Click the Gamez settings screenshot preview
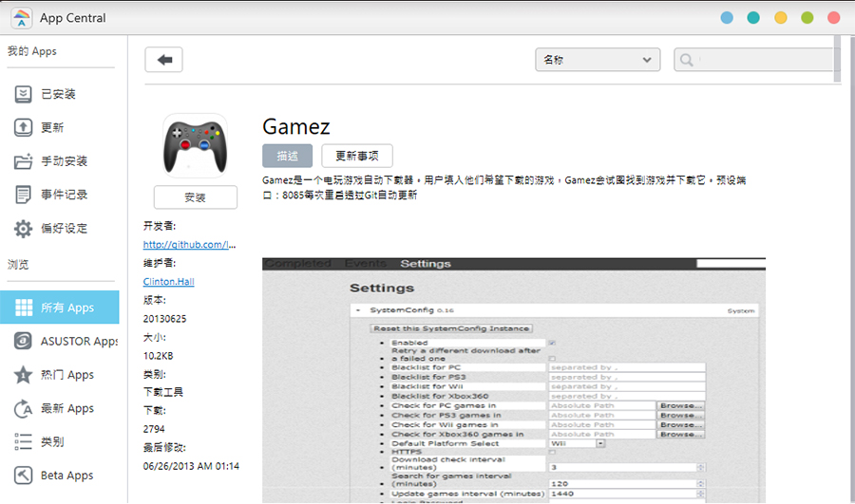 click(x=513, y=380)
